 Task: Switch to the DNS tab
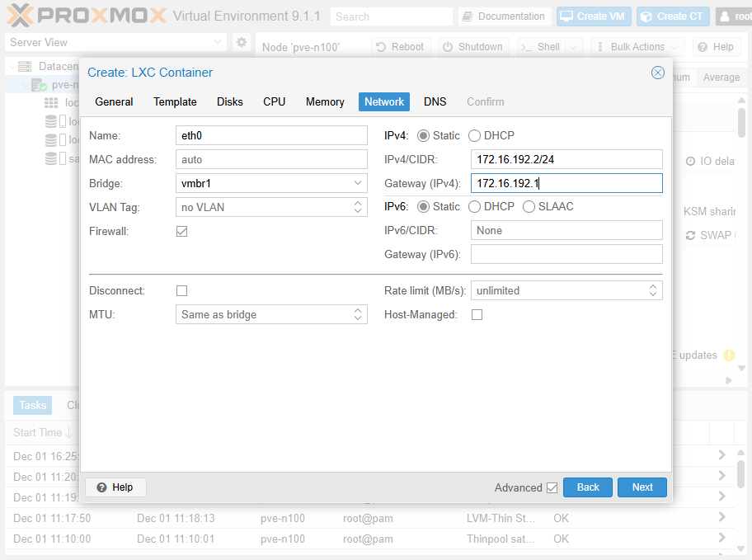pyautogui.click(x=435, y=101)
